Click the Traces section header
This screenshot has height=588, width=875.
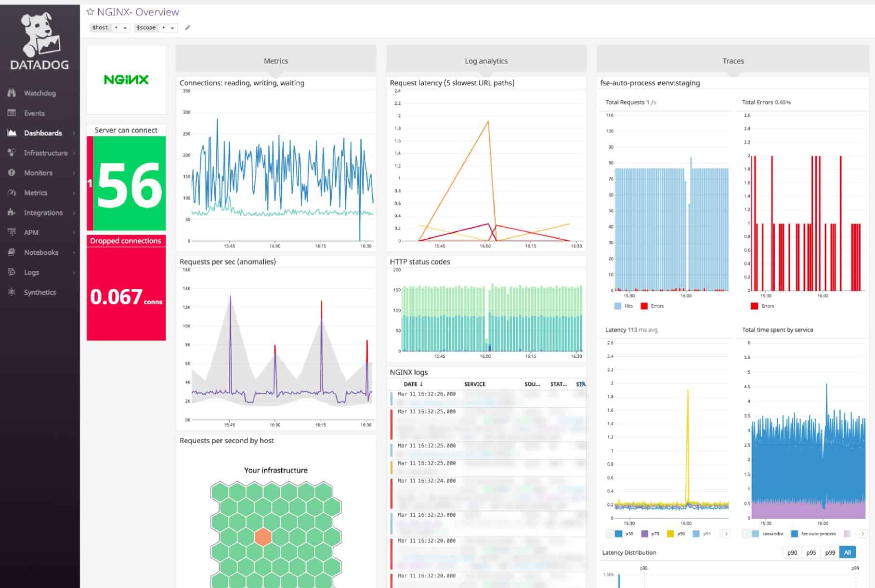[x=733, y=61]
